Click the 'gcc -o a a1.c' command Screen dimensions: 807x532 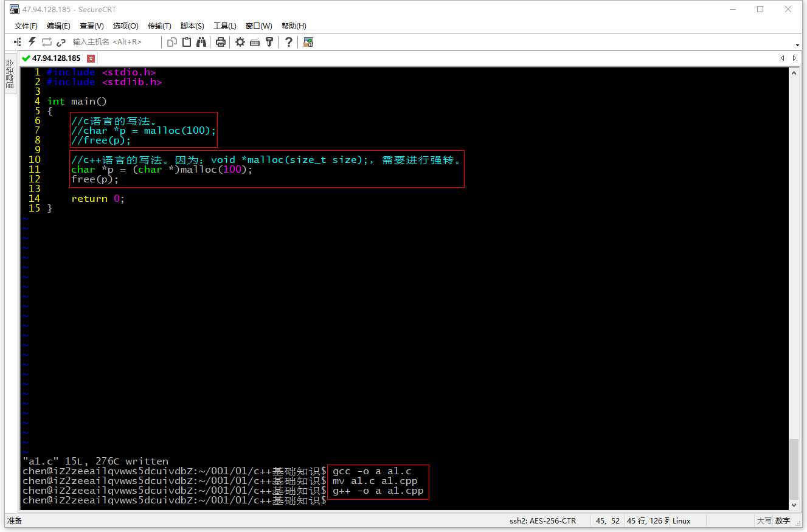tap(372, 471)
